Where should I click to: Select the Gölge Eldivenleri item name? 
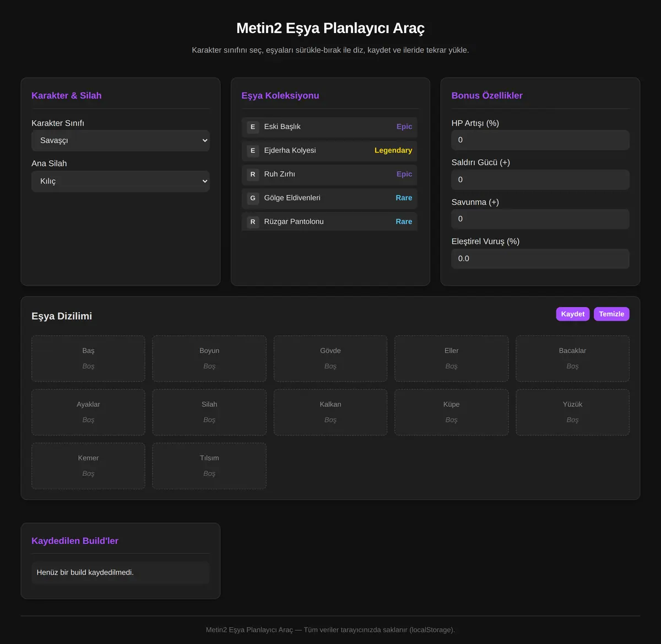[292, 198]
